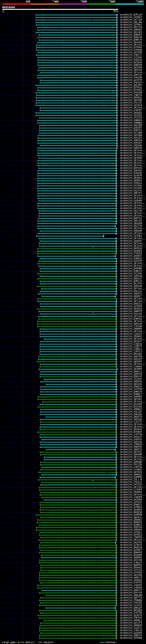Select hit label UniRef100_Q86LW7
Screen dimensions: 146x644
pyautogui.click(x=131, y=607)
